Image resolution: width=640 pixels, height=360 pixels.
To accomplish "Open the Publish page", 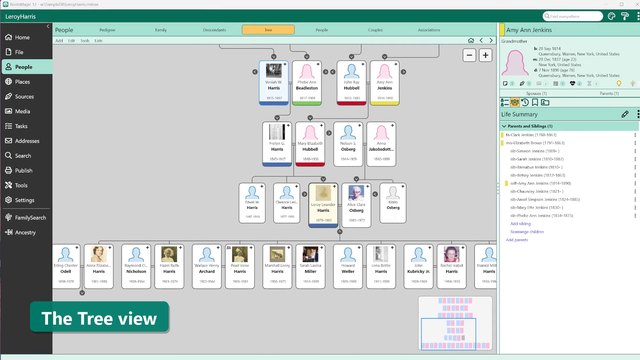I will click(x=26, y=170).
